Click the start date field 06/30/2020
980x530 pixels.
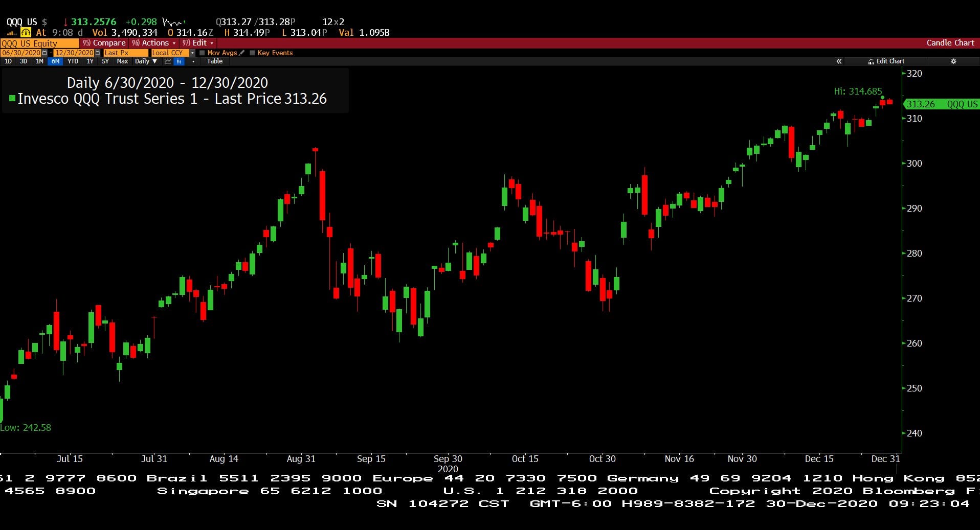(x=21, y=53)
